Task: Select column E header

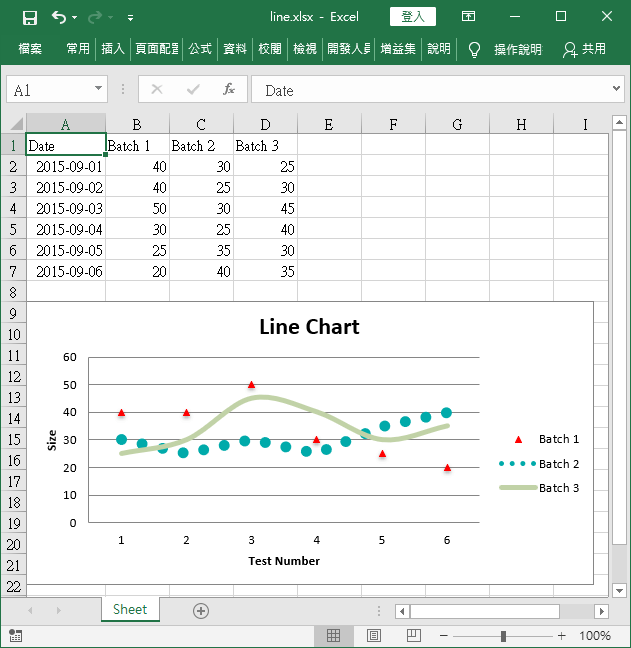Action: click(329, 124)
